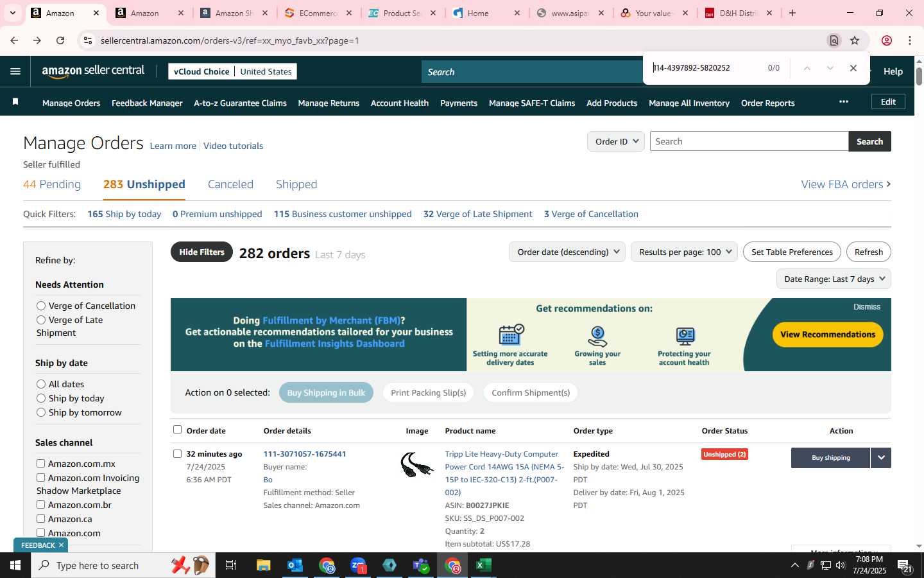Close the find-in-page bar

tap(853, 68)
